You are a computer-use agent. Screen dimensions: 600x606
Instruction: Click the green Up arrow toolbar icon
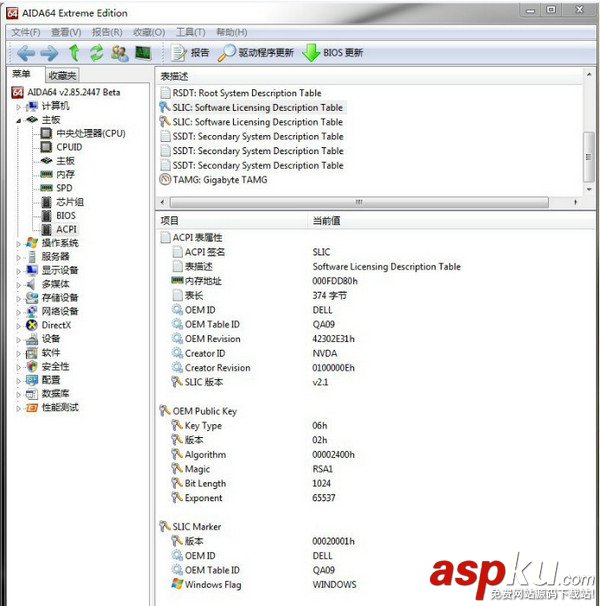(x=74, y=53)
